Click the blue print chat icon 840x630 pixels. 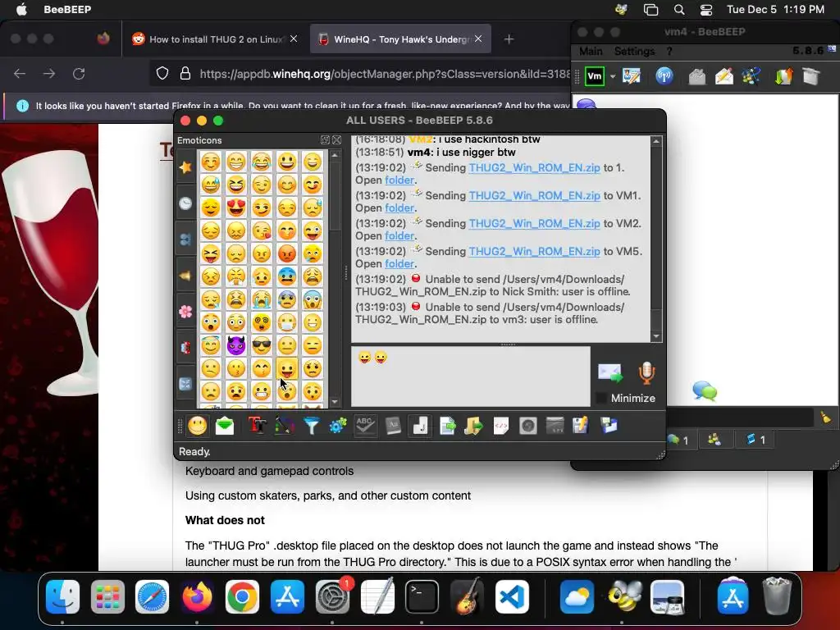(x=609, y=426)
